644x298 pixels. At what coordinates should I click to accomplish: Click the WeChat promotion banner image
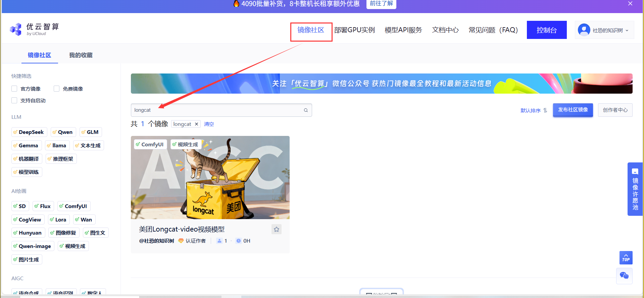(382, 84)
